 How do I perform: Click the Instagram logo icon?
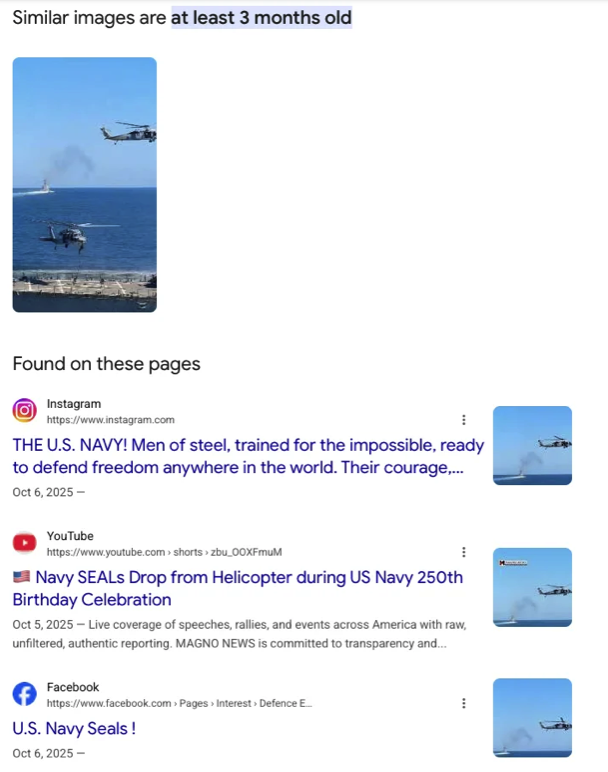25,410
